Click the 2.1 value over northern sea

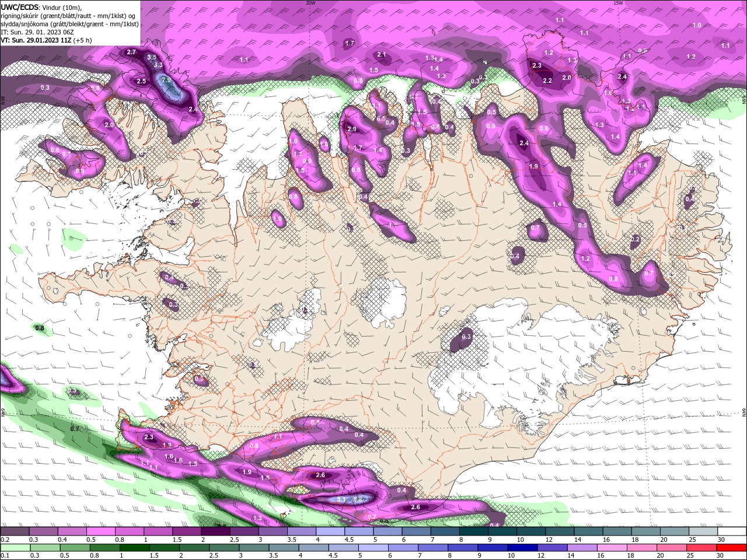pos(382,54)
